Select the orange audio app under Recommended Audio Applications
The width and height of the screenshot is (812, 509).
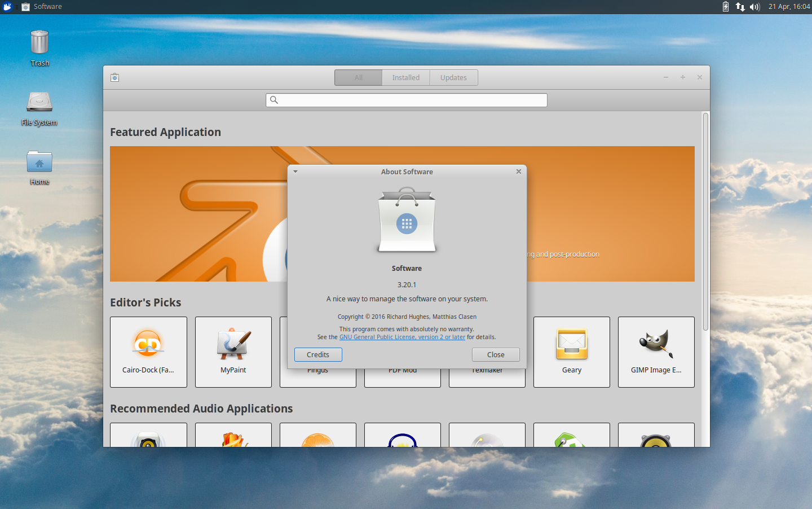coord(317,437)
